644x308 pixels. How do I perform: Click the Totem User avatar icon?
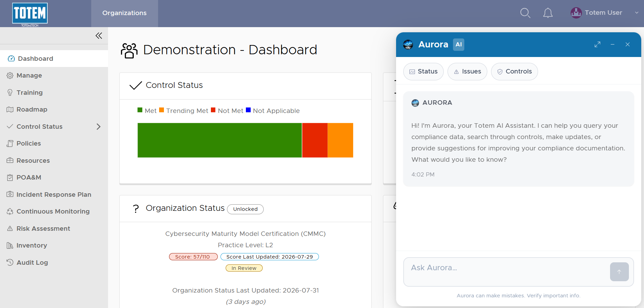[x=576, y=13]
